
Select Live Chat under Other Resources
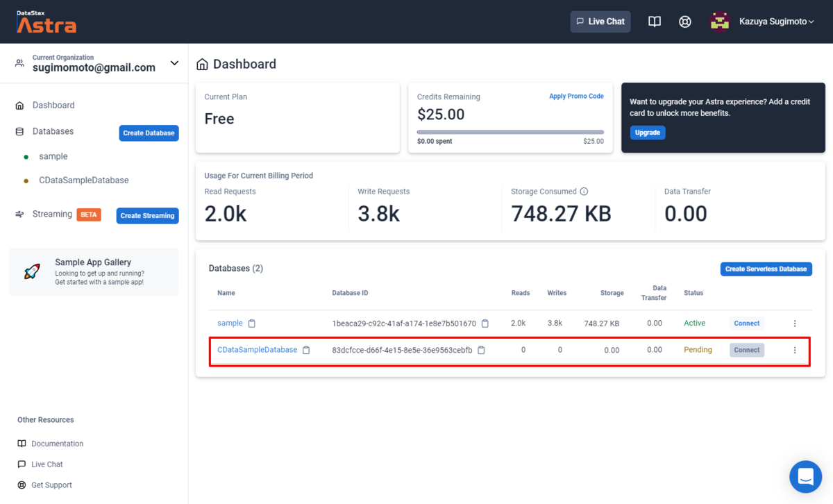click(45, 464)
